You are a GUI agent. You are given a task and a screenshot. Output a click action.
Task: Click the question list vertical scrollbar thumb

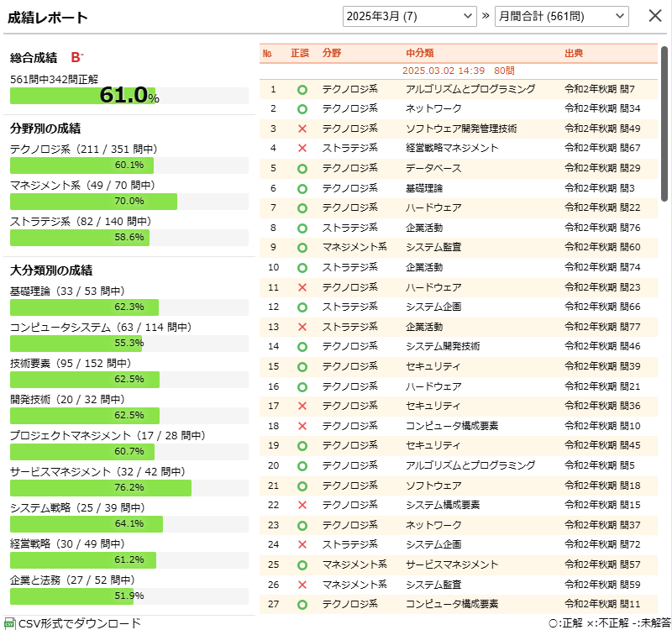tap(664, 123)
